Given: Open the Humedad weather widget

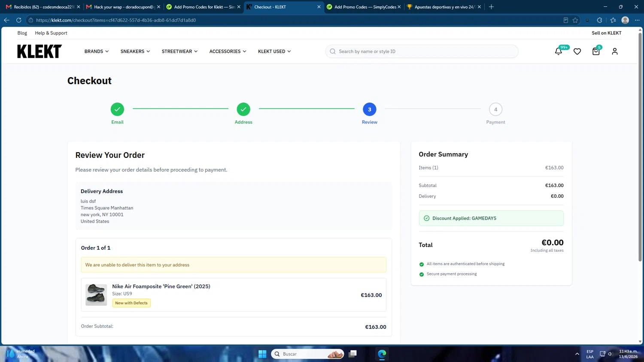Looking at the screenshot, I should pyautogui.click(x=21, y=354).
